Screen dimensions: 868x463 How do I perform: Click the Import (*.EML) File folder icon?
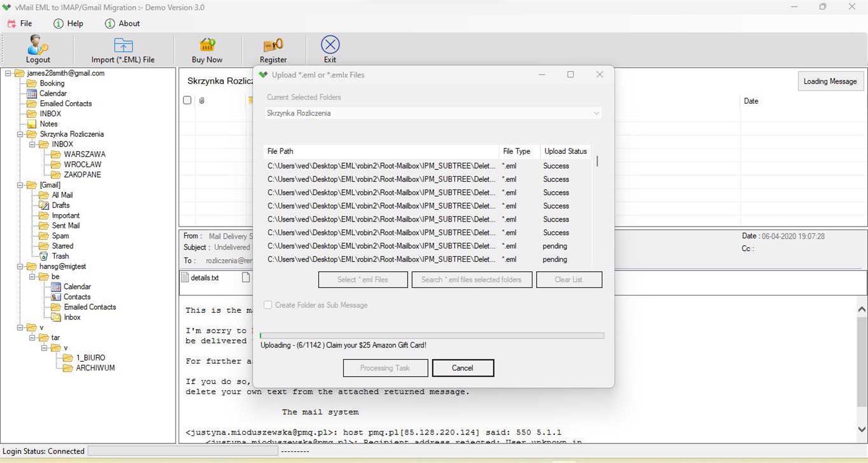[123, 45]
